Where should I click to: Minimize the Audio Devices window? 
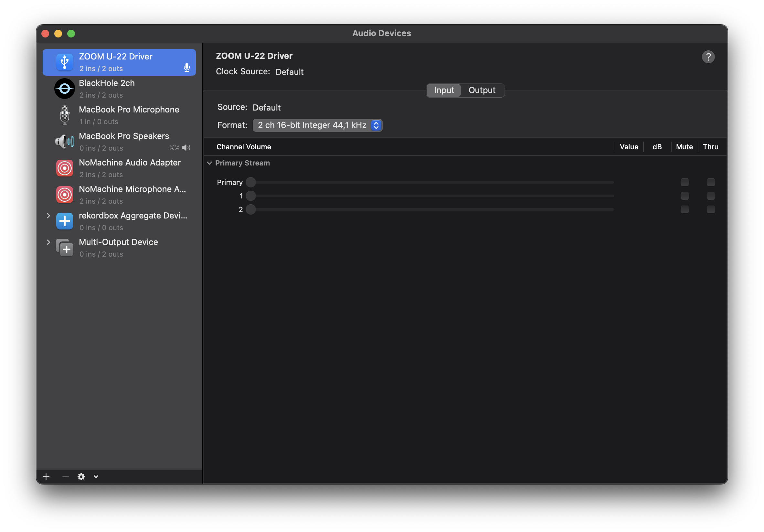coord(58,34)
